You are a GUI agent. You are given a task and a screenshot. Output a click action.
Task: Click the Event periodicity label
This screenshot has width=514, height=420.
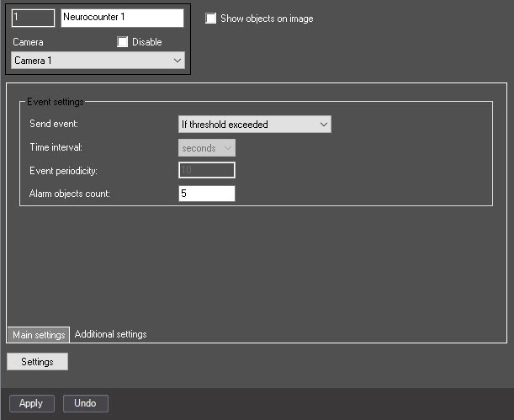coord(63,171)
